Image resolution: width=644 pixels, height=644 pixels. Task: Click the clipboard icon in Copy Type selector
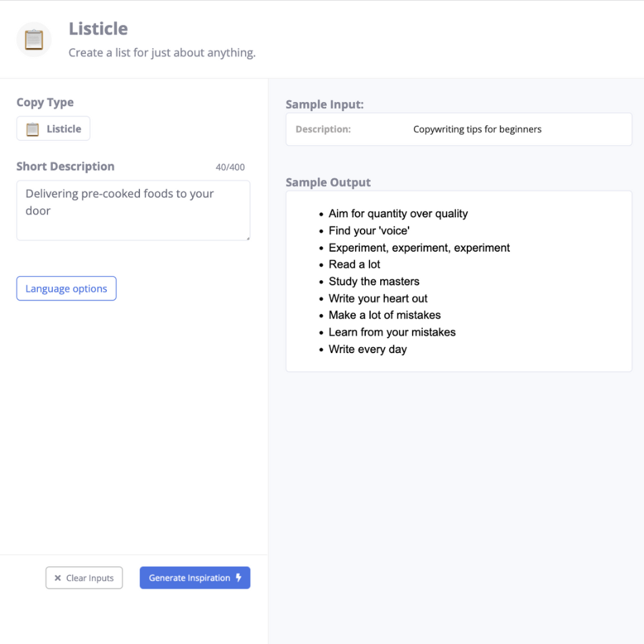32,129
